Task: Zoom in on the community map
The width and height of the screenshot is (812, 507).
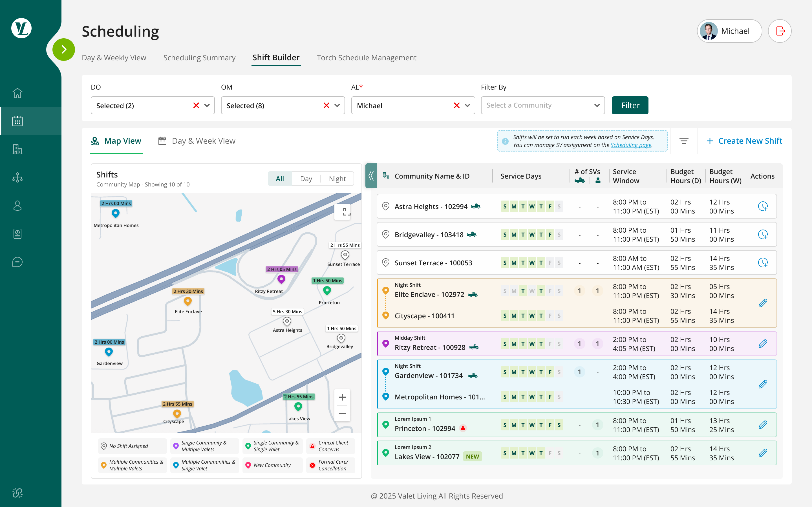Action: (x=342, y=397)
